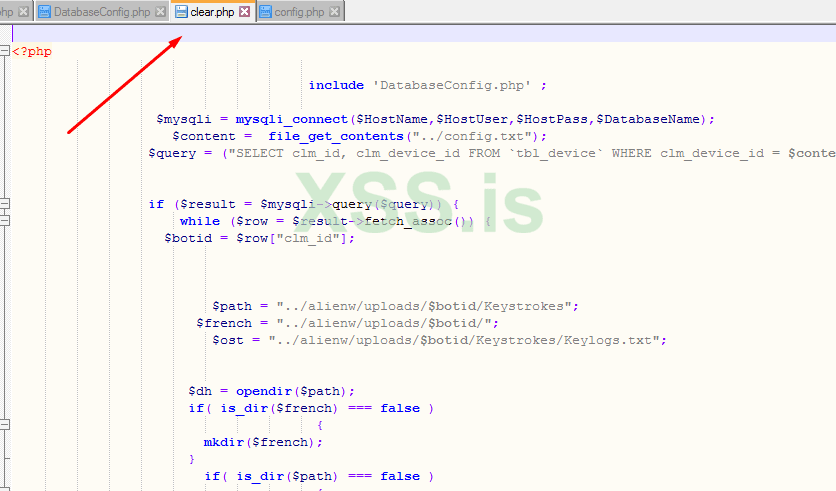Click the $dh = opendir($path) line
836x491 pixels.
coord(271,391)
